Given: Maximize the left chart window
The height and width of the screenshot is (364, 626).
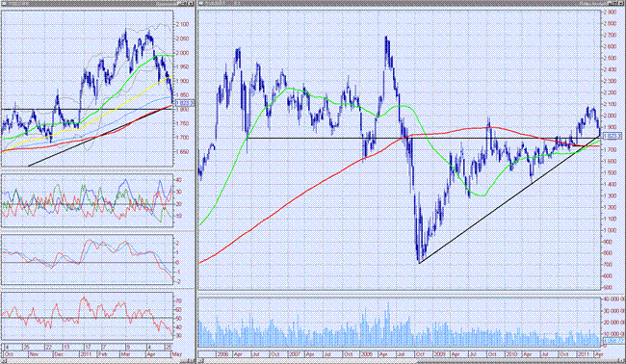Looking at the screenshot, I should tap(185, 3).
